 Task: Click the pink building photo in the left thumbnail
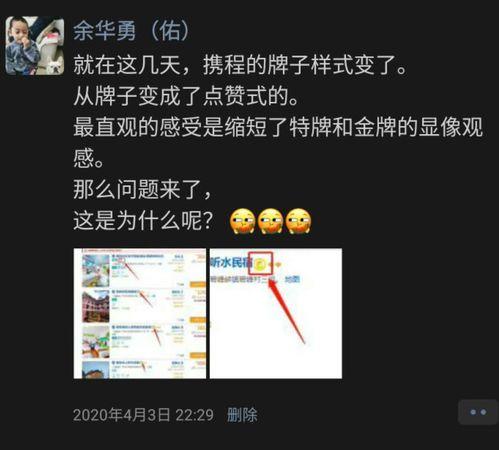coord(96,306)
